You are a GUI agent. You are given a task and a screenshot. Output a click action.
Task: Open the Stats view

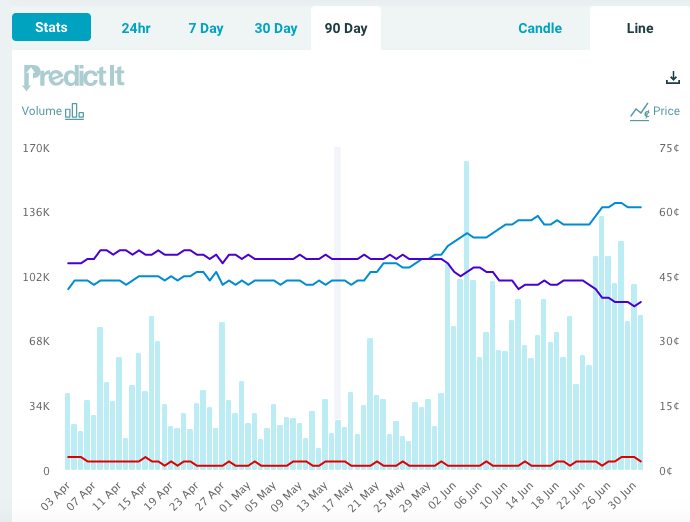point(51,27)
